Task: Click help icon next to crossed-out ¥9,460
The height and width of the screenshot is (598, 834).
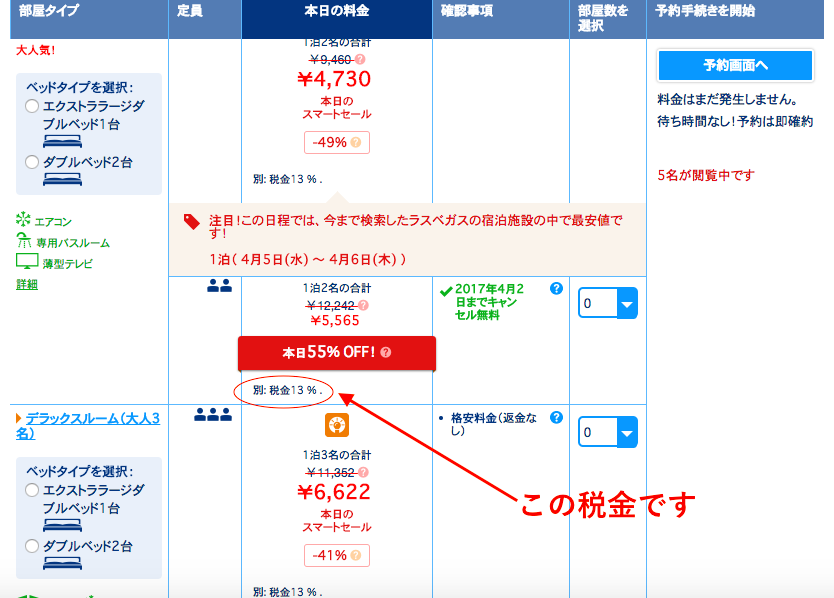Action: (x=361, y=59)
